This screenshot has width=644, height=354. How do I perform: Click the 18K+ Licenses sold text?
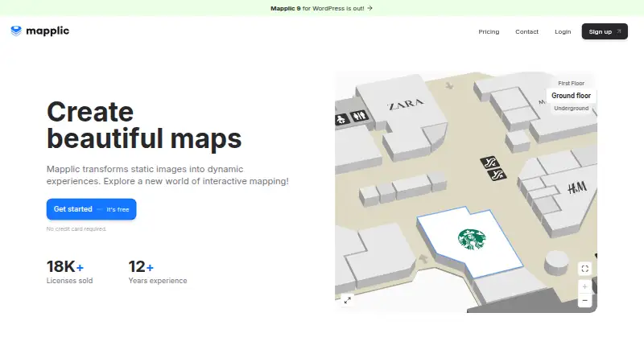tap(69, 271)
